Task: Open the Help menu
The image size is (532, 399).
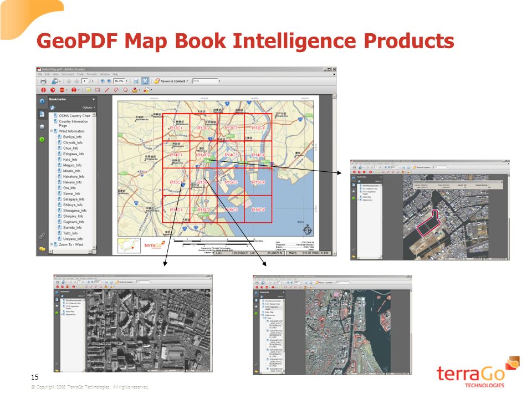Action: tap(115, 74)
